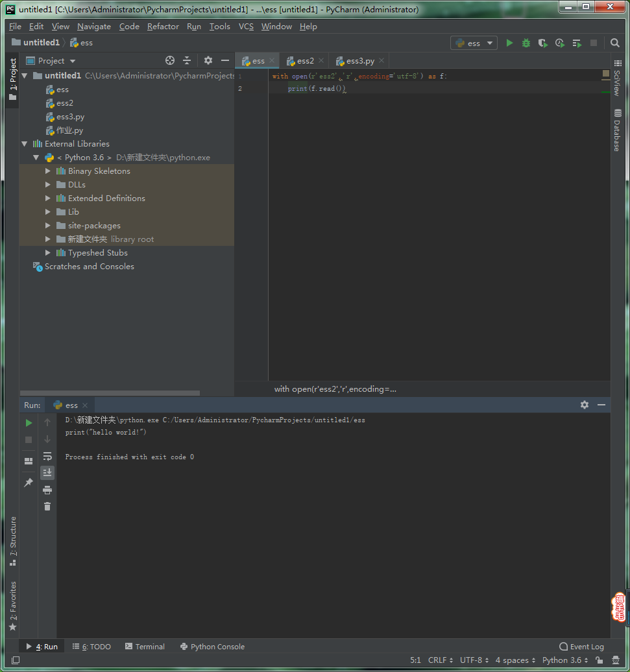This screenshot has height=672, width=630.
Task: Toggle tool window bars icon in status bar
Action: (16, 660)
